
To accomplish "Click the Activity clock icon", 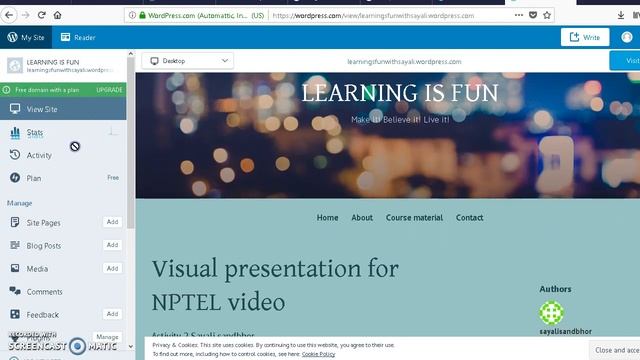I will pyautogui.click(x=15, y=155).
